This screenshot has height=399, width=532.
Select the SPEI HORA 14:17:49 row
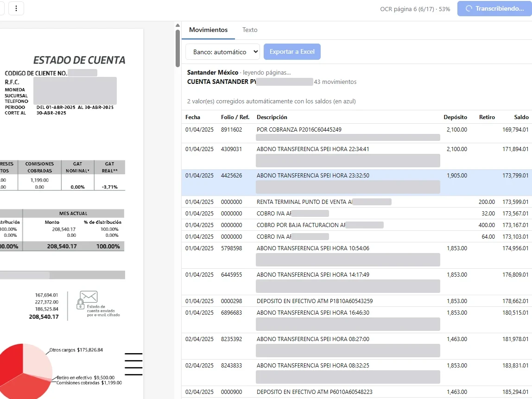click(356, 282)
